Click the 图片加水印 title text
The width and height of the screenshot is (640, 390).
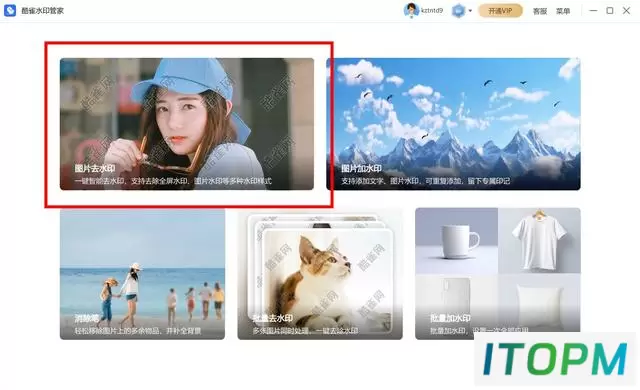[x=362, y=168]
